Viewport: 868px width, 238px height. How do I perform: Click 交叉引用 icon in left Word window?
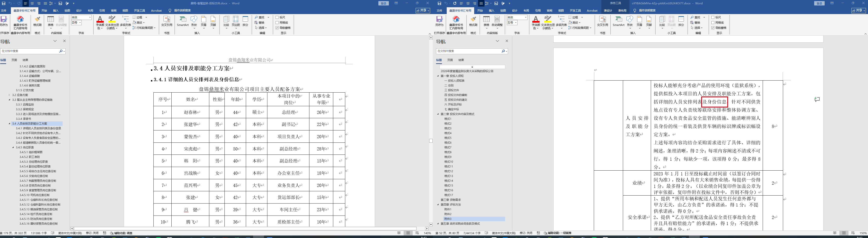coord(166,21)
